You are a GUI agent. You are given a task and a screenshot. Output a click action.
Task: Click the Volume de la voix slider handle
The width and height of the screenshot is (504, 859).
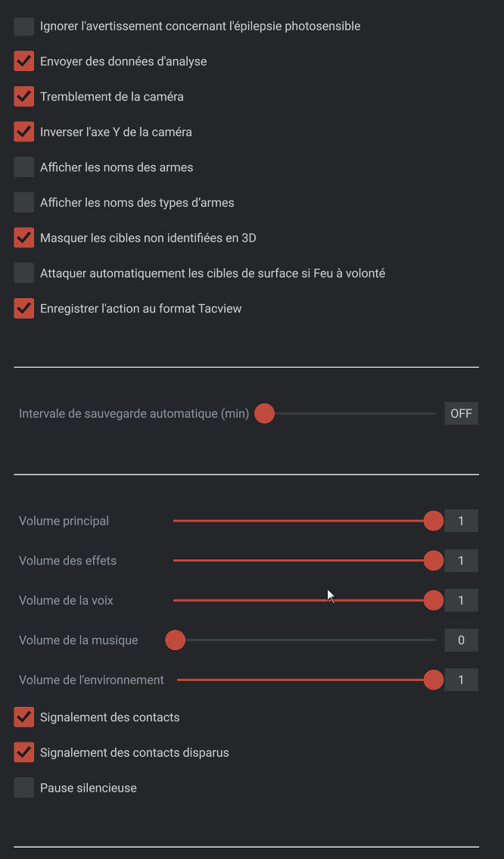pos(433,600)
